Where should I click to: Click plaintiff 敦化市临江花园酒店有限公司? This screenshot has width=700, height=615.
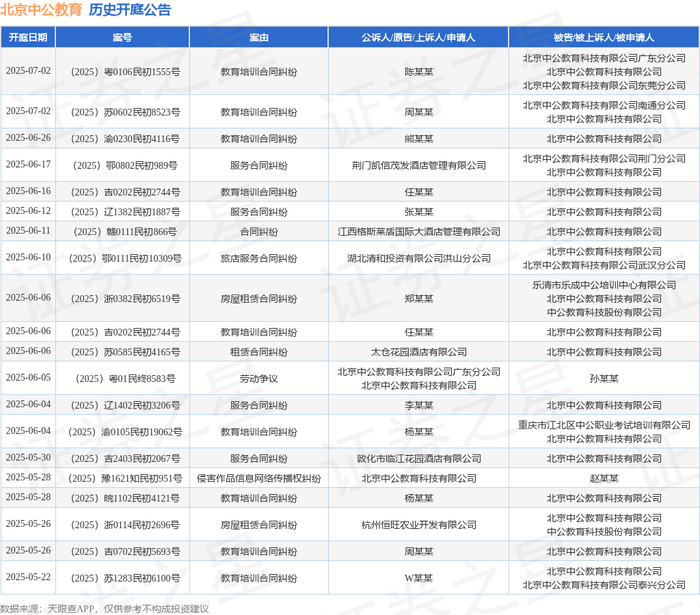pyautogui.click(x=419, y=459)
